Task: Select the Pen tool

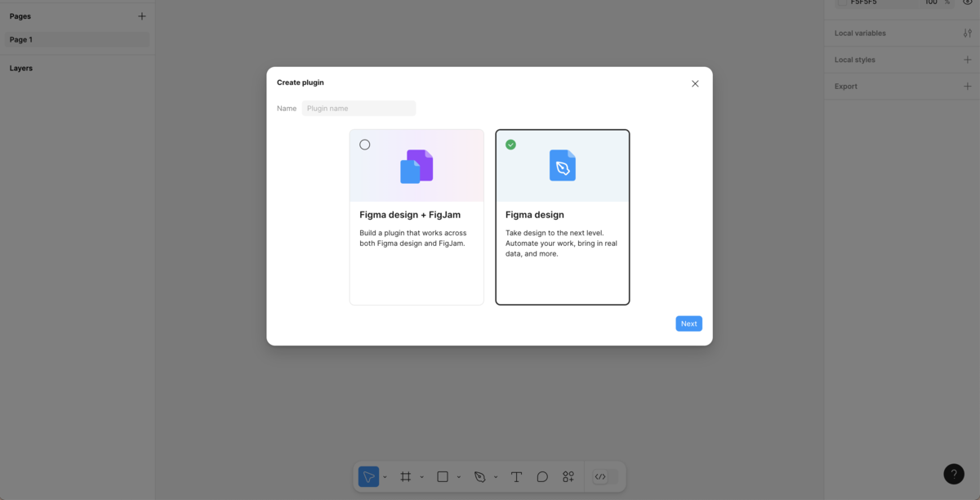Action: click(x=480, y=476)
